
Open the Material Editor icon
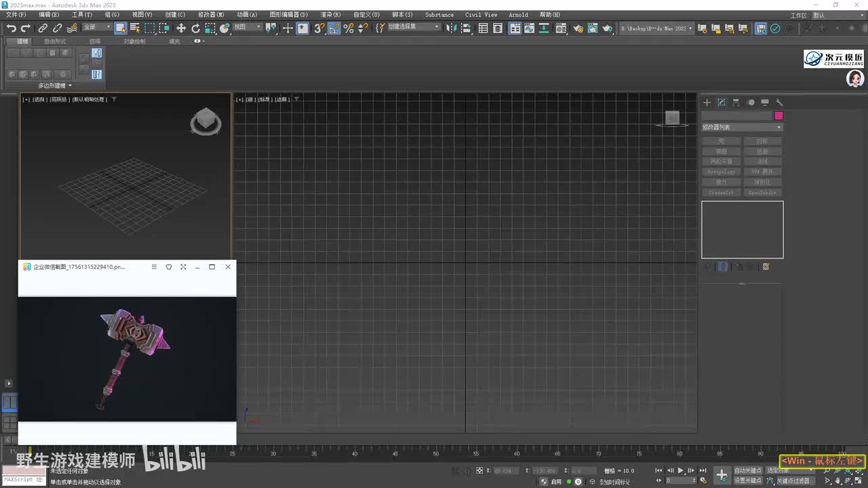click(x=561, y=28)
